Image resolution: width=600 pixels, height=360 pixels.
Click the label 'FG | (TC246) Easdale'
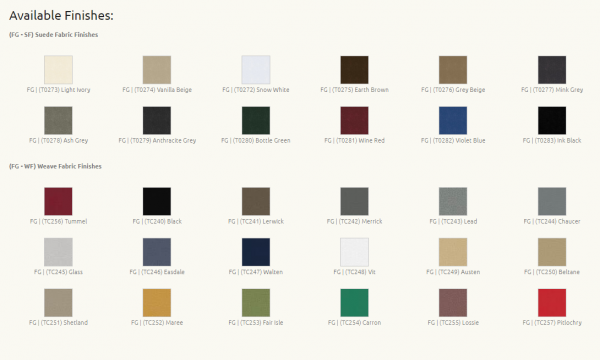pyautogui.click(x=157, y=272)
